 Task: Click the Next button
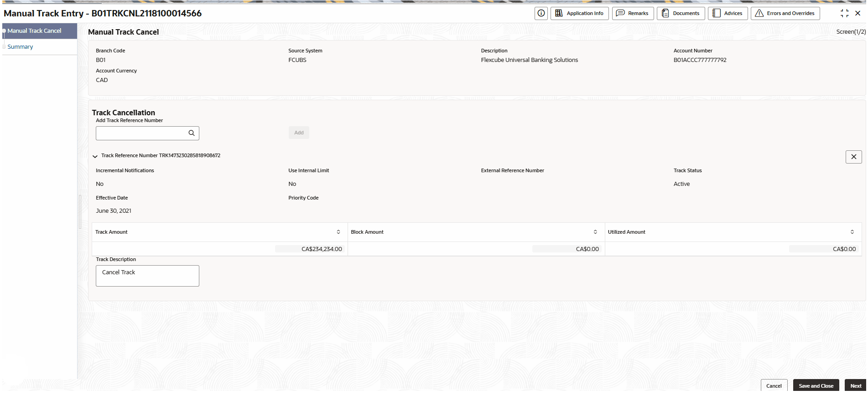855,385
